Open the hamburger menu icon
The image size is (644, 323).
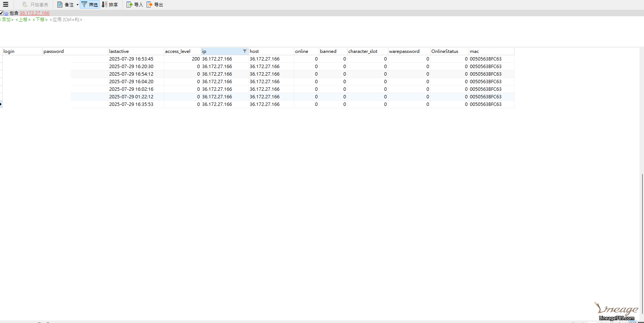(6, 5)
